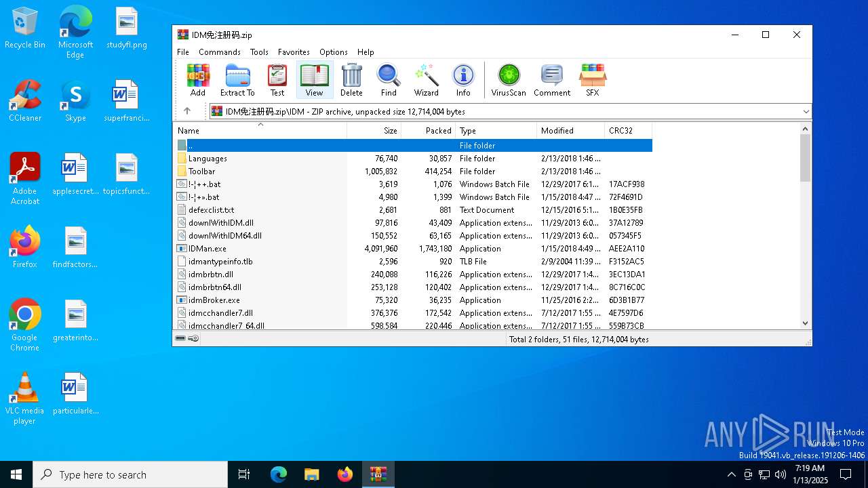Open the Comment tool
Image resolution: width=868 pixels, height=488 pixels.
[552, 80]
